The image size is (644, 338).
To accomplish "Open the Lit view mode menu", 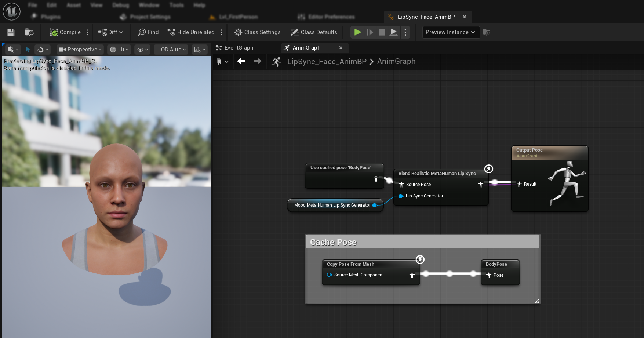I will pyautogui.click(x=119, y=50).
